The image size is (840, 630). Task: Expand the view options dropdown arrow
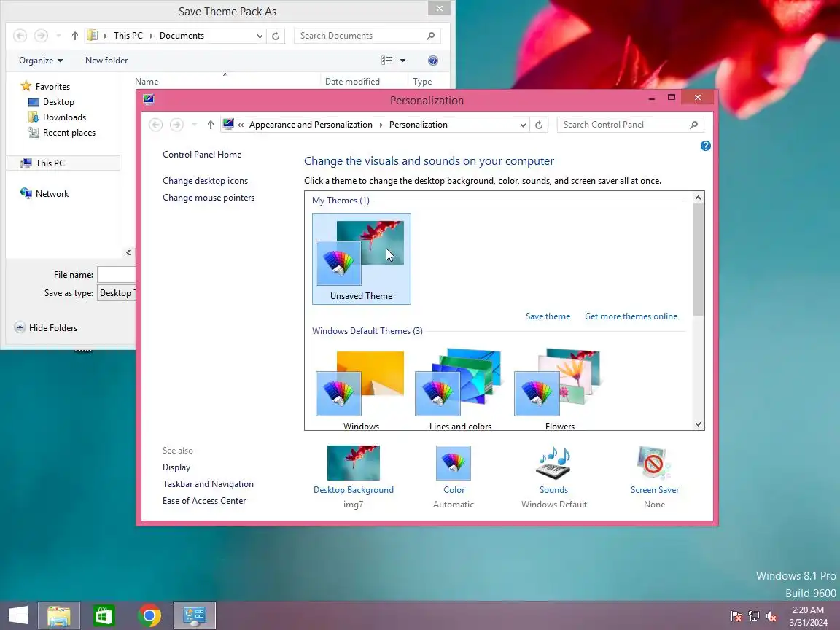point(402,61)
